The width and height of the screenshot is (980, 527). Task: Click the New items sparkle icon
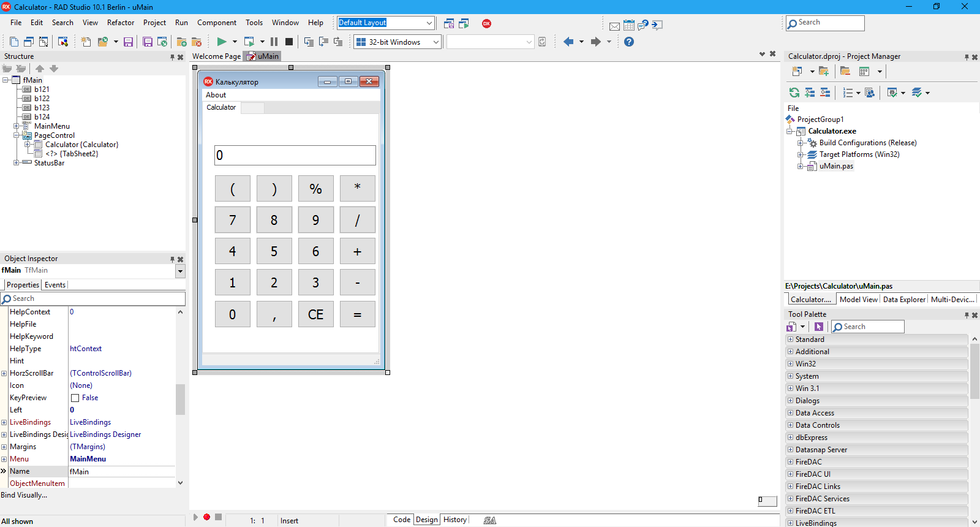tap(86, 42)
